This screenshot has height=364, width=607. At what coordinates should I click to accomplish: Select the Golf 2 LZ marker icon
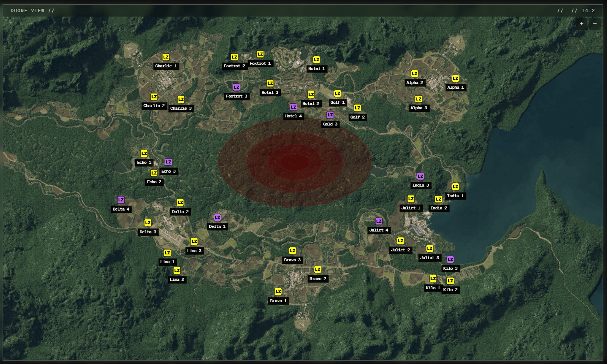357,108
